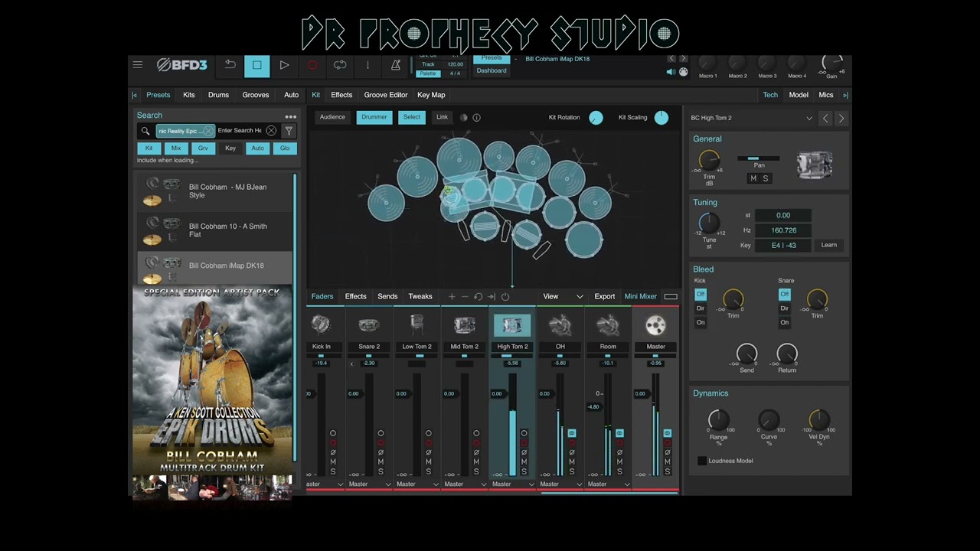
Task: Open the Grooves browser tab
Action: pyautogui.click(x=256, y=95)
